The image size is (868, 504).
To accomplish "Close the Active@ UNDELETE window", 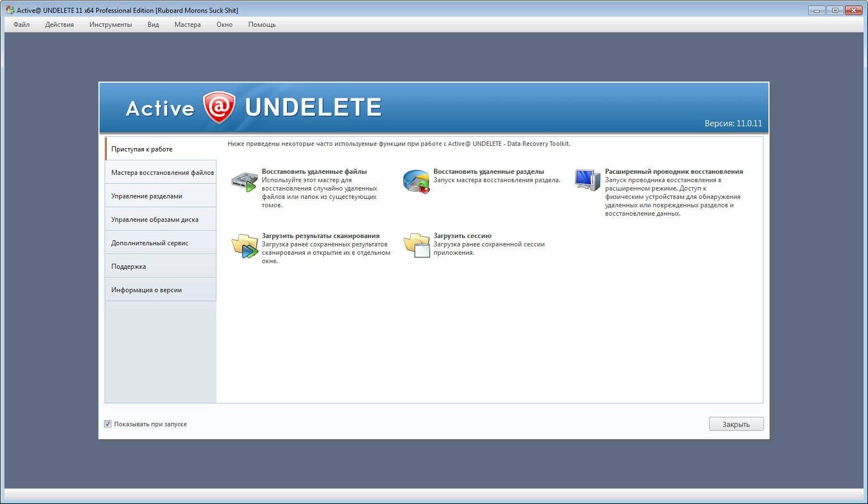I will click(853, 10).
